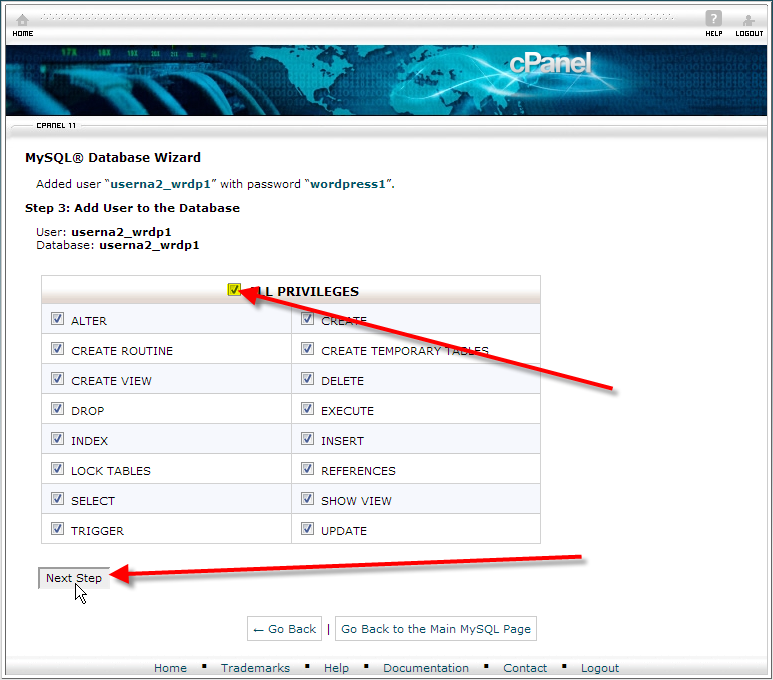This screenshot has width=773, height=680.
Task: Click HOME label in top bar
Action: [x=23, y=34]
